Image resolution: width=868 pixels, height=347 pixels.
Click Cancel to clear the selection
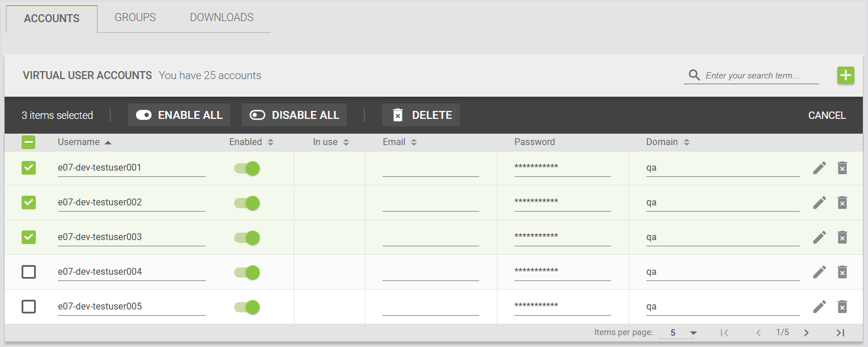(x=827, y=115)
